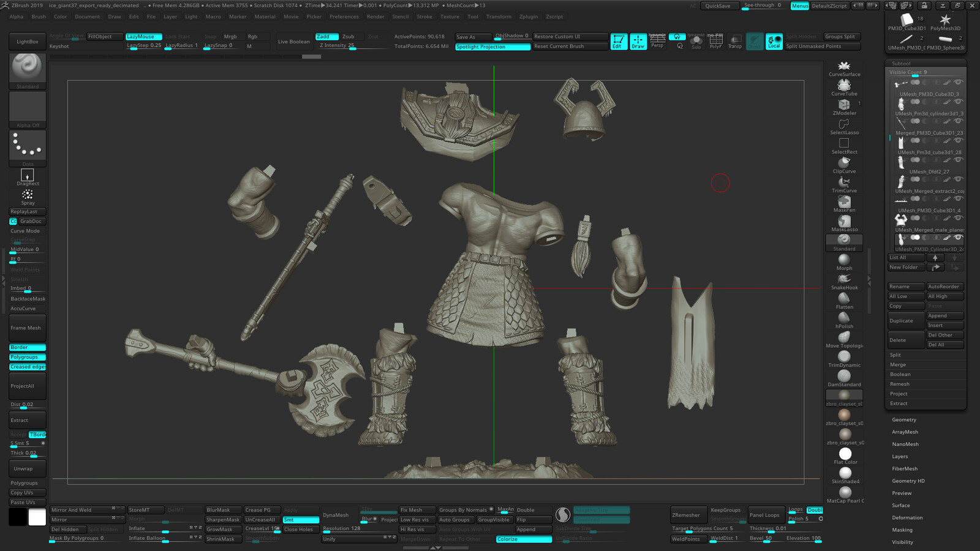
Task: Click the ZRemesher button
Action: point(686,515)
